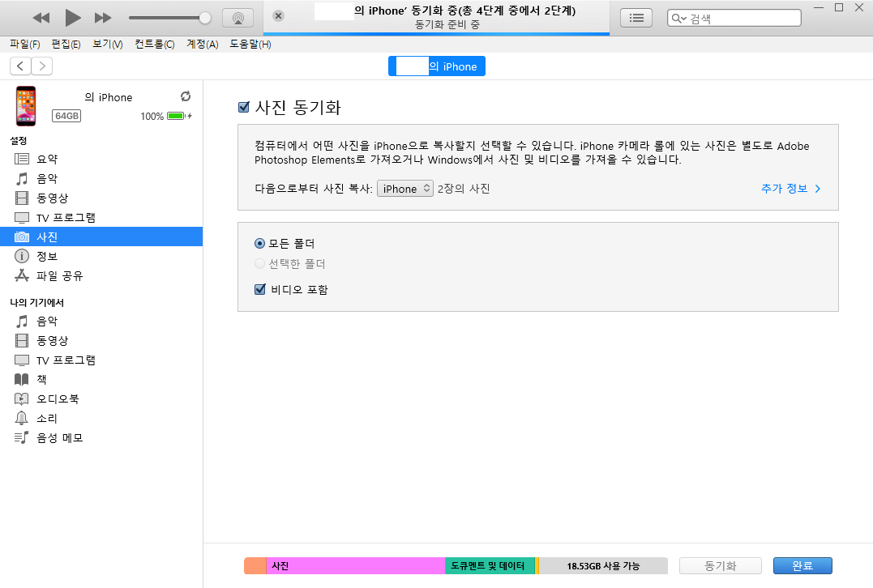Open 소리 tones in the sidebar

tap(101, 419)
